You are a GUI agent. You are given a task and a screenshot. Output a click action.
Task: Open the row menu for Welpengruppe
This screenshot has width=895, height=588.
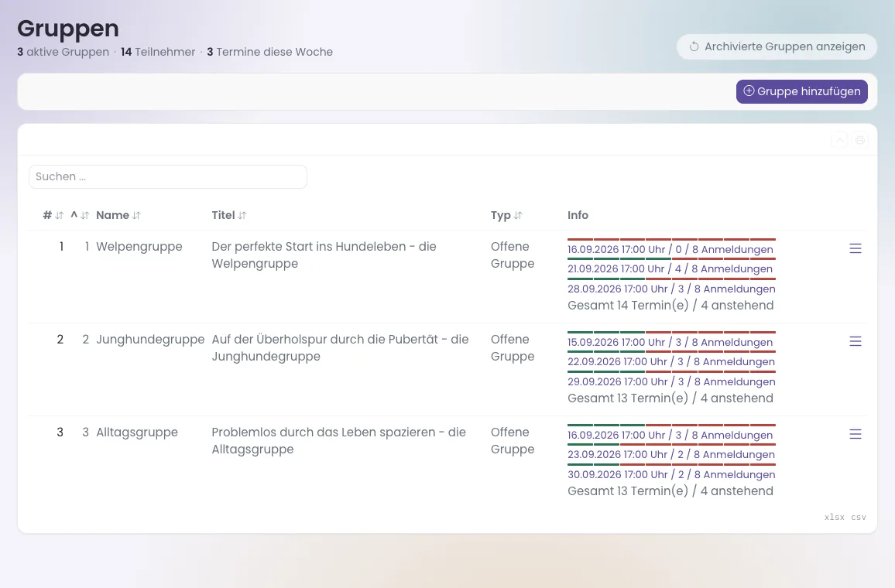pos(855,248)
